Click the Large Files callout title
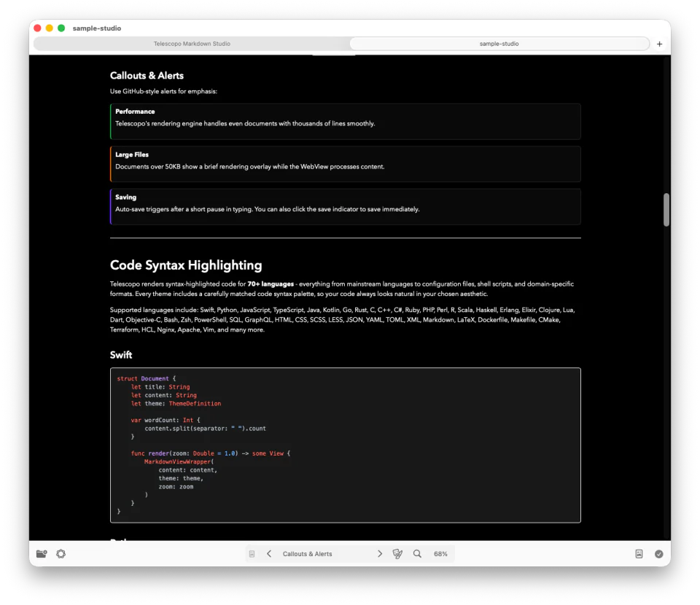Image resolution: width=700 pixels, height=605 pixels. click(132, 155)
